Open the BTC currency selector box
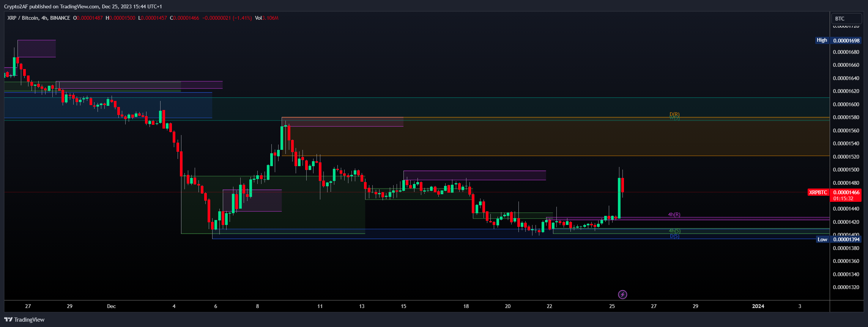Viewport: 868px width, 327px height. tap(846, 19)
